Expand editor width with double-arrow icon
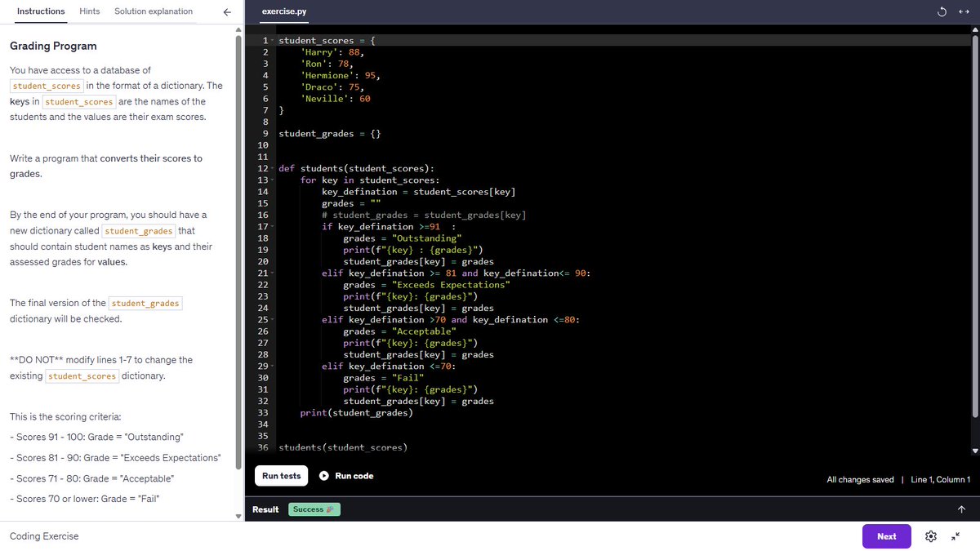 coord(962,11)
